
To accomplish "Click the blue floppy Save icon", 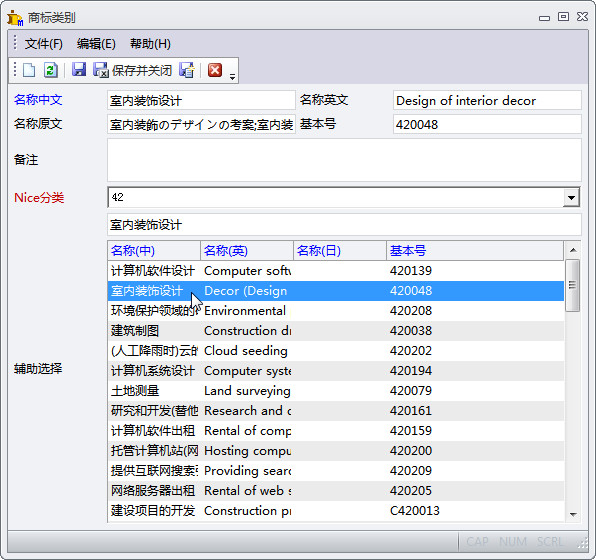I will coord(79,70).
